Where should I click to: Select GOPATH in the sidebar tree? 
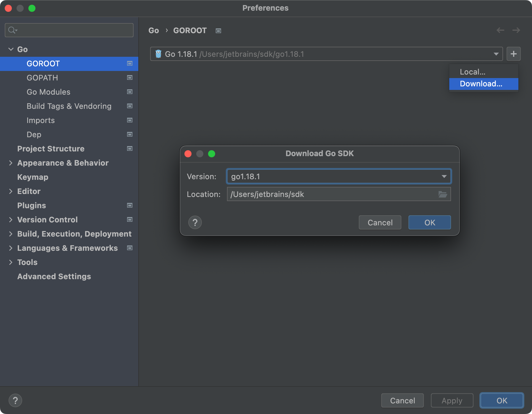(42, 78)
